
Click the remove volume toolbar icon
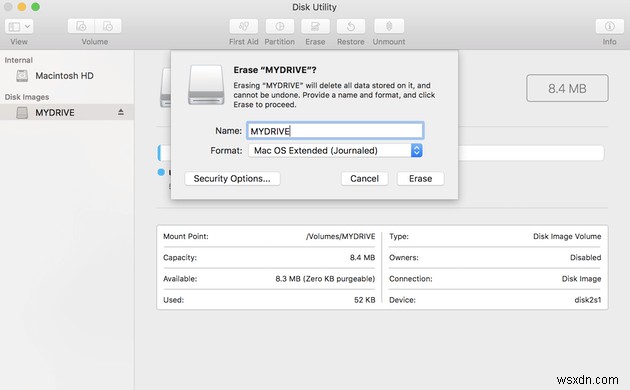pos(108,27)
